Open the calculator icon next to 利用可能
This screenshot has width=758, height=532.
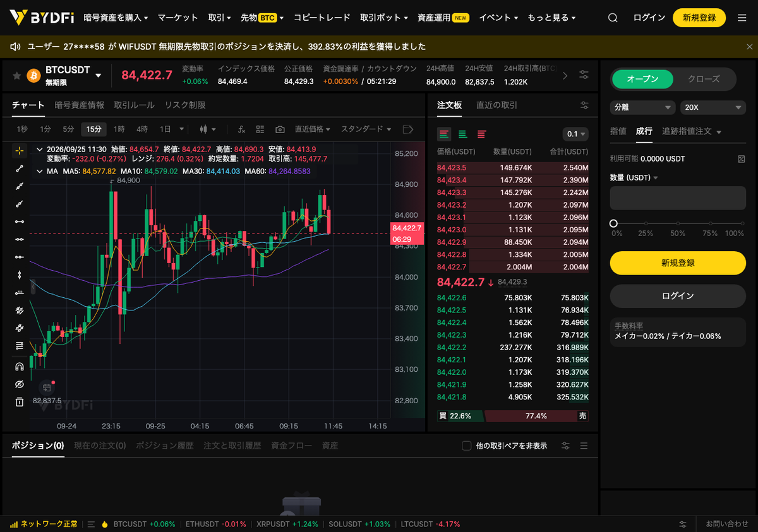coord(742,159)
